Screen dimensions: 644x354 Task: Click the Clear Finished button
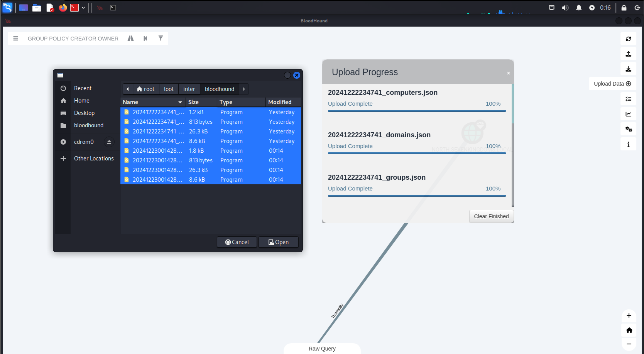491,216
